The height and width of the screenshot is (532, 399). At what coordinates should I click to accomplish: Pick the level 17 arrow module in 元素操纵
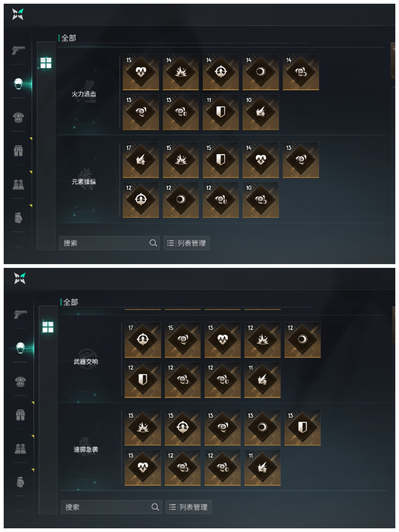pos(141,160)
